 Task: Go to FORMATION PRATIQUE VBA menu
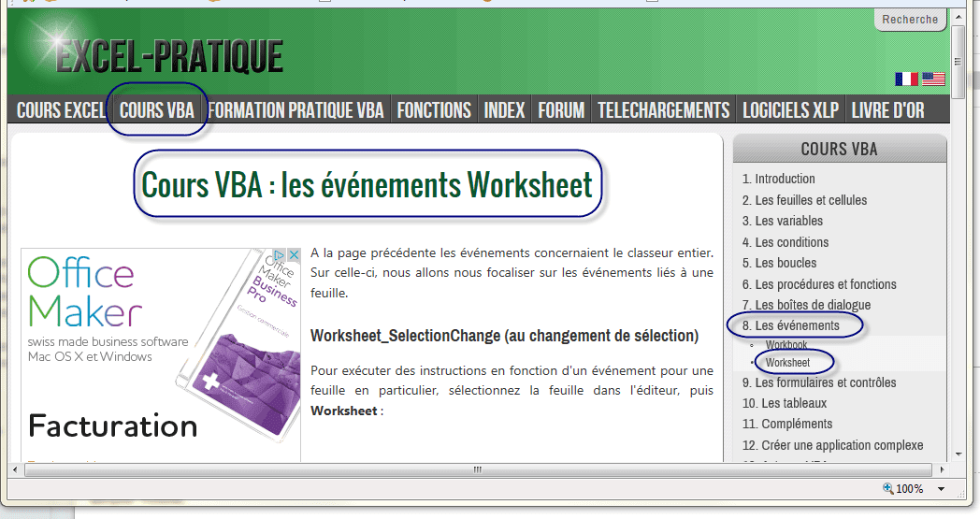coord(295,110)
